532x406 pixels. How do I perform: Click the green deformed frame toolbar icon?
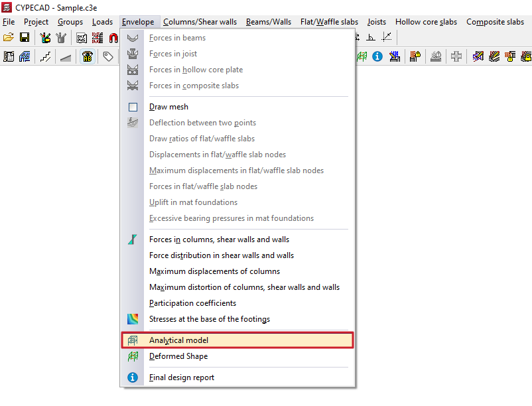(x=362, y=56)
